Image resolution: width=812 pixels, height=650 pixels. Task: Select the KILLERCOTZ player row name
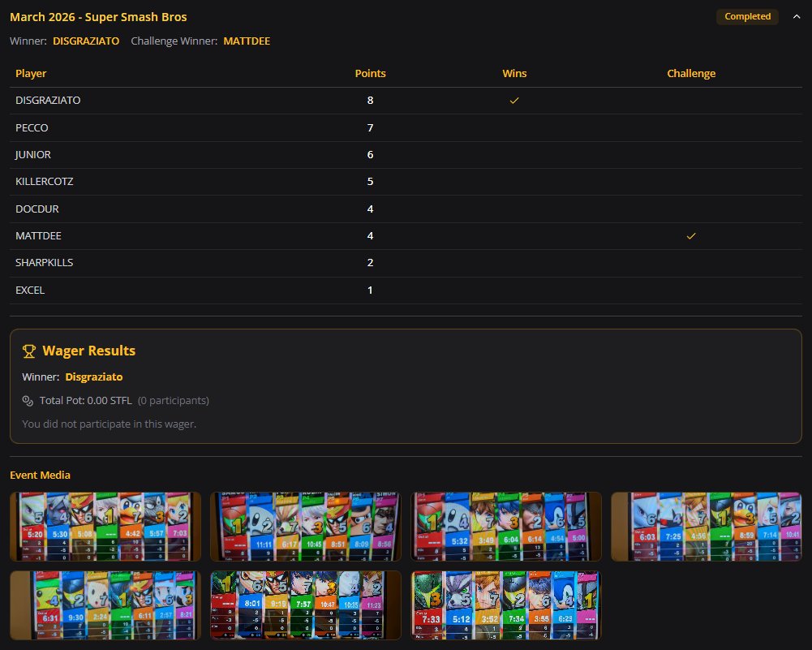44,182
